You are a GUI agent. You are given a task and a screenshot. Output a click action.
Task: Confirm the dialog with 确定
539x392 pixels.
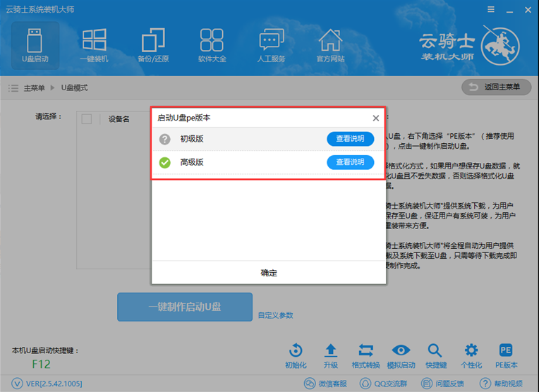pos(269,273)
